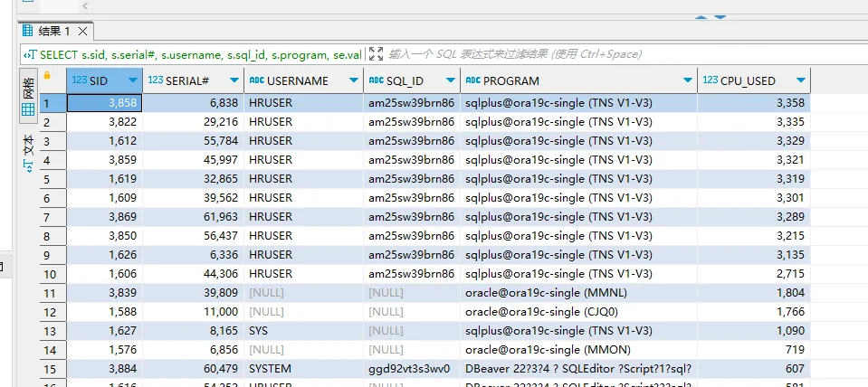Click the scroll-left arrow above results panel
The width and height of the screenshot is (868, 387).
85,6
